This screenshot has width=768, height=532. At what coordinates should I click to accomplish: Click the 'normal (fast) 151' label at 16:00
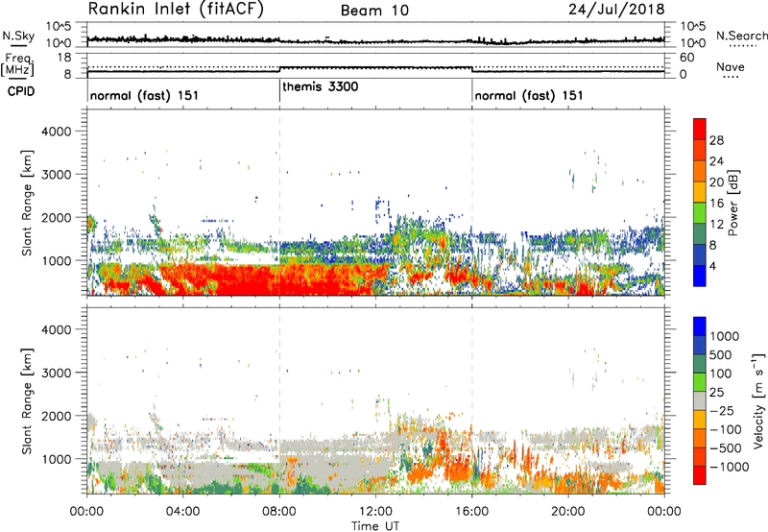pos(529,95)
